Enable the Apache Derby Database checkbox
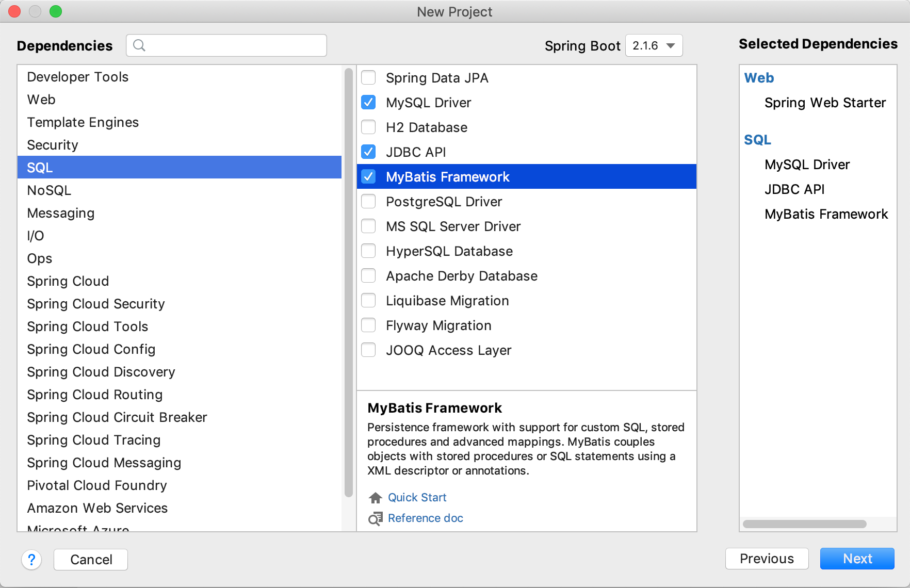The height and width of the screenshot is (588, 910). click(x=368, y=276)
